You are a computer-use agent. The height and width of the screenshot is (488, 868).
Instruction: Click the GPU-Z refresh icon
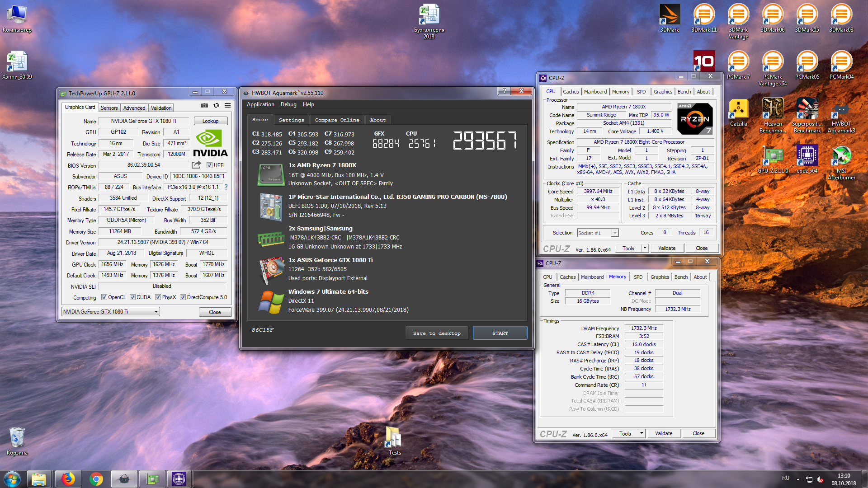click(216, 105)
